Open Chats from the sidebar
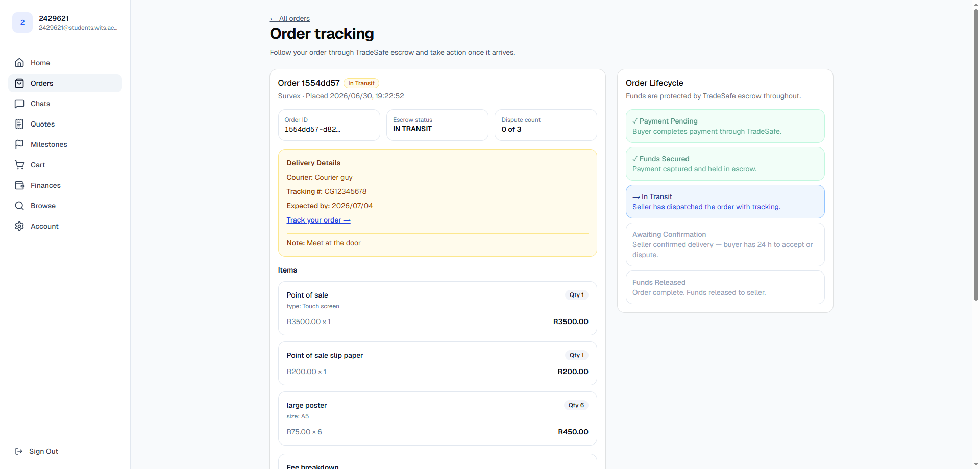This screenshot has height=469, width=980. pyautogui.click(x=65, y=104)
